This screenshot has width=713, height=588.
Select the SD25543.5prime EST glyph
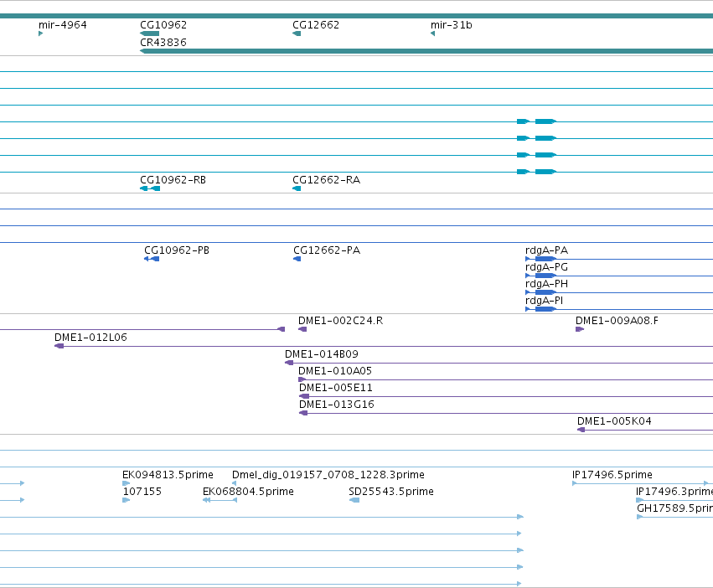tap(354, 500)
